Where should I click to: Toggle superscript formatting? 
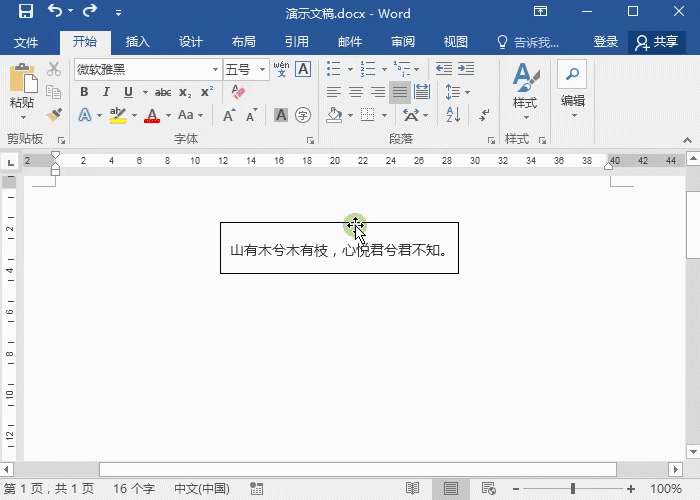coord(207,92)
